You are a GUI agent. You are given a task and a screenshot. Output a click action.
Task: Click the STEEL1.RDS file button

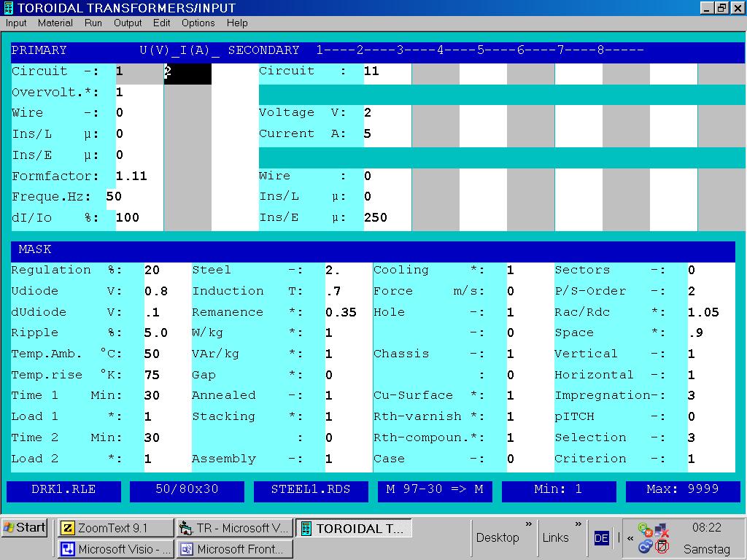(x=311, y=491)
